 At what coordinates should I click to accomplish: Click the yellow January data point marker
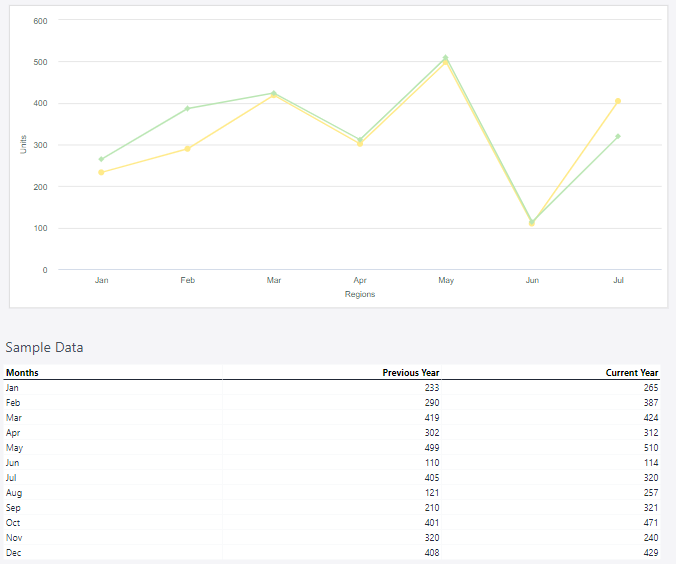coord(101,172)
